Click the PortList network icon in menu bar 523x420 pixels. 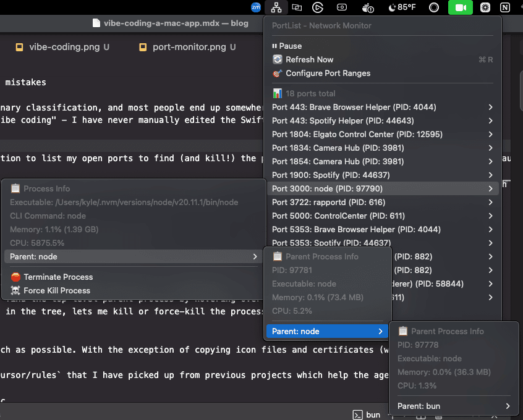tap(274, 7)
